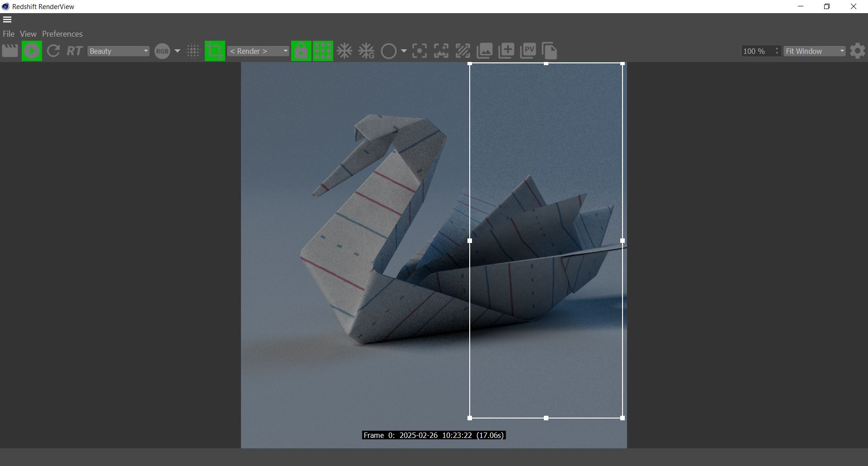Click the Redshift RenderView title text
The height and width of the screenshot is (466, 868).
(x=43, y=6)
